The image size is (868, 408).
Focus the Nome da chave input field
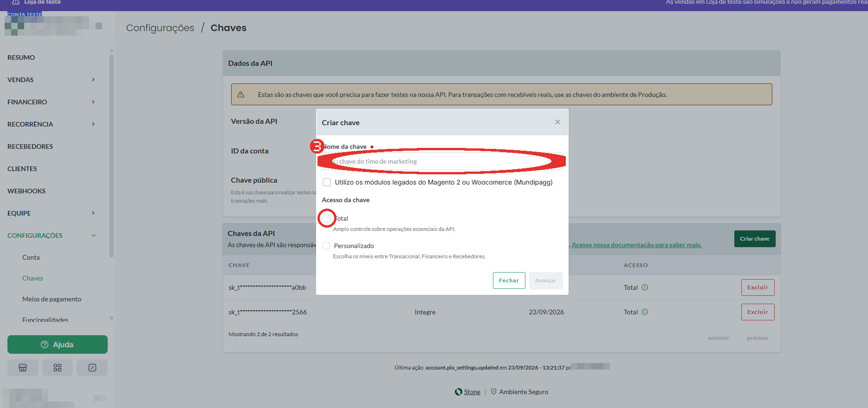tap(442, 161)
